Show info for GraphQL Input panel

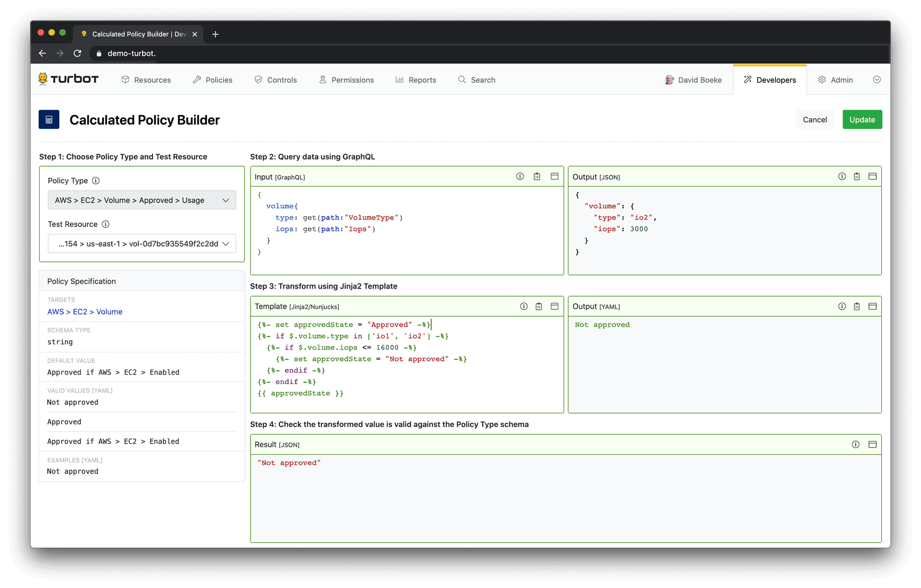coord(520,176)
